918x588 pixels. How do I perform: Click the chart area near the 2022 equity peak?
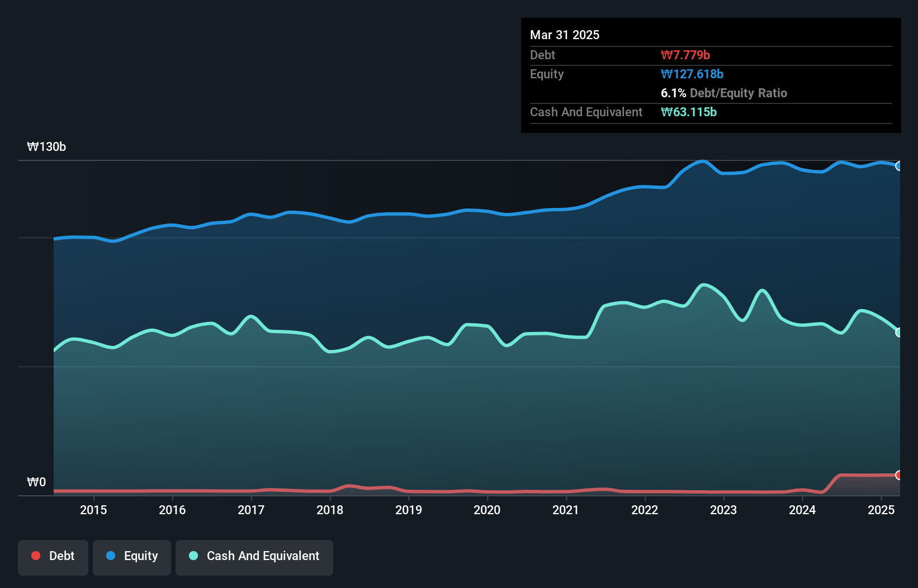(702, 162)
